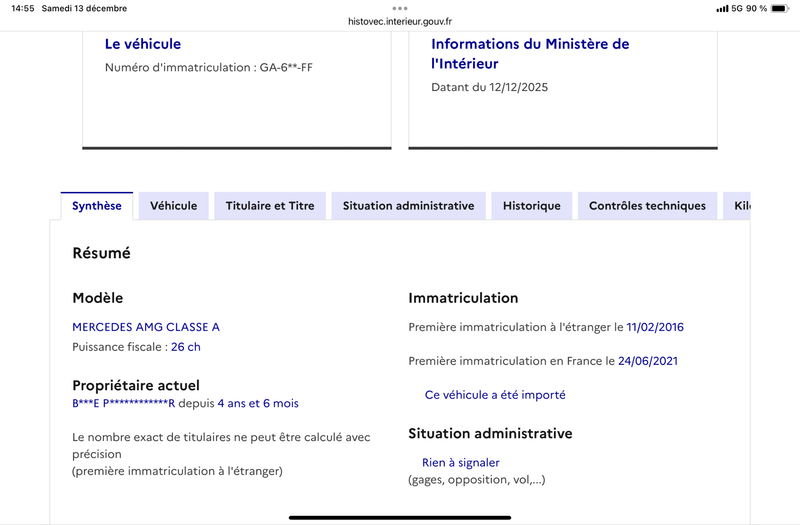Click the 11/02/2016 foreign registration date

point(655,327)
